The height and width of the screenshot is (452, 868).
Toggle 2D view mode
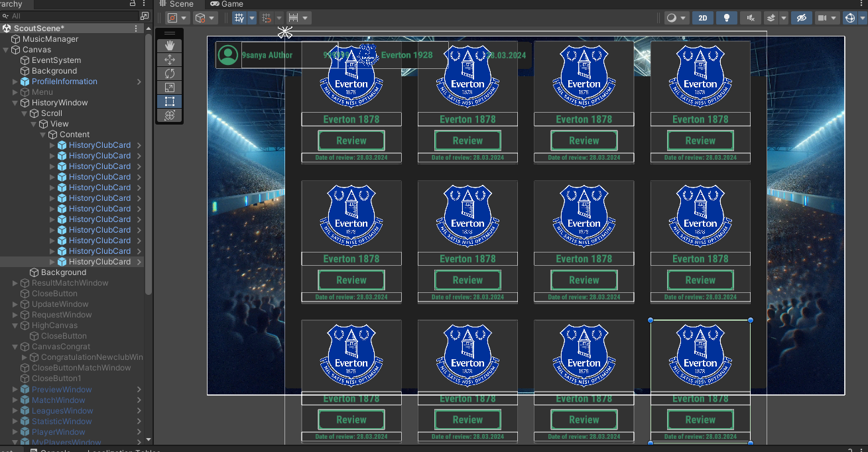[703, 18]
